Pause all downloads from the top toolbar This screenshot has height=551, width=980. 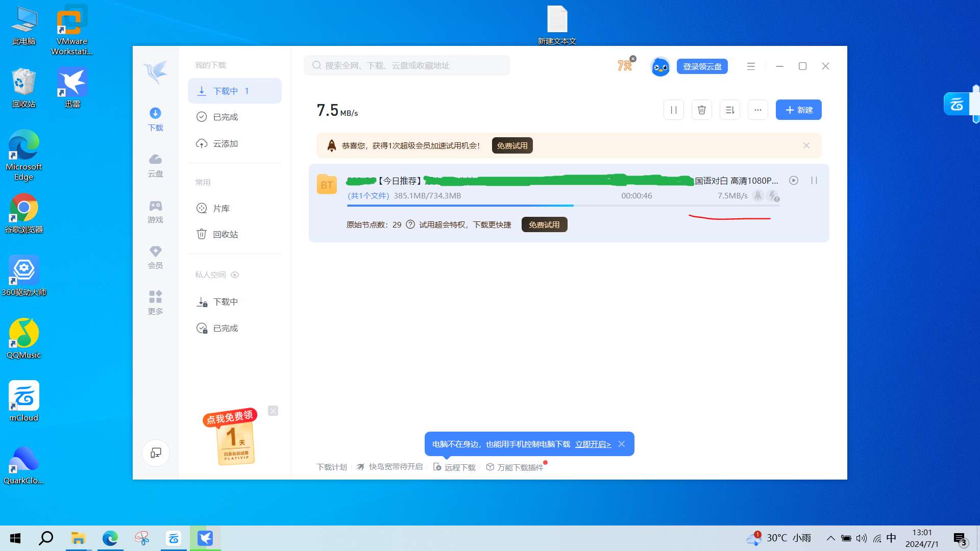[x=673, y=110]
